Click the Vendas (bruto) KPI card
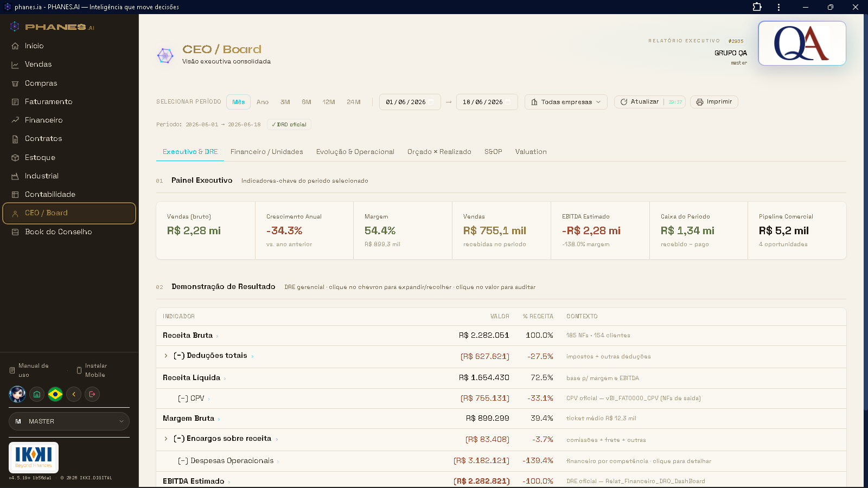 [x=206, y=230]
